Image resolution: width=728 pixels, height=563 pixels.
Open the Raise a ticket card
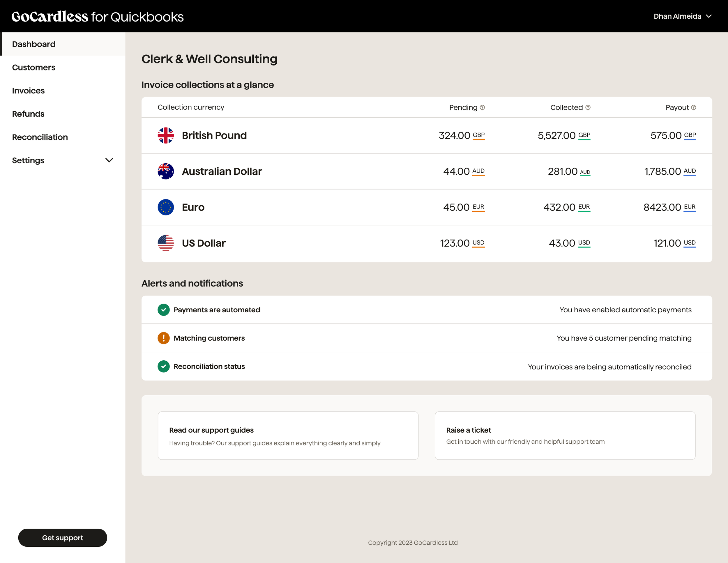565,435
